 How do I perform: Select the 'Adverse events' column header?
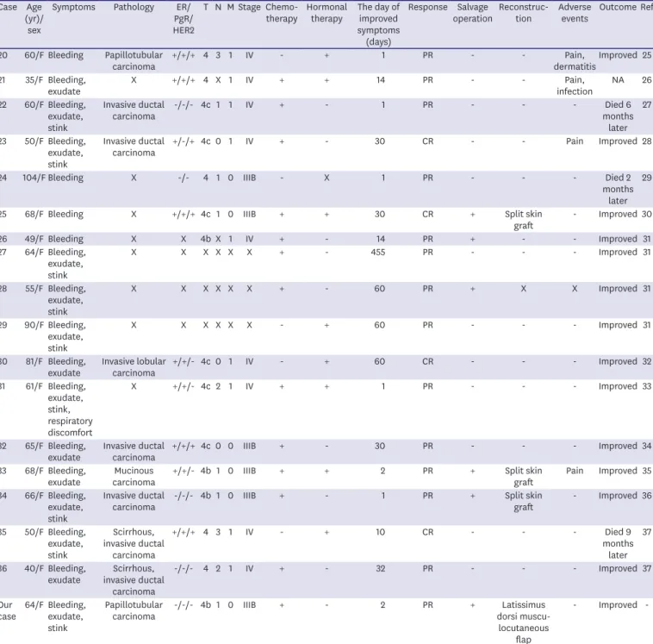point(575,13)
